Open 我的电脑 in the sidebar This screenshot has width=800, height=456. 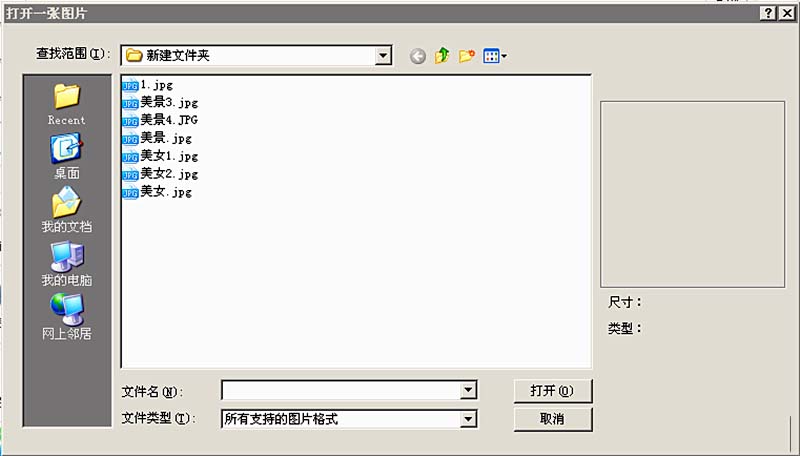click(x=67, y=264)
